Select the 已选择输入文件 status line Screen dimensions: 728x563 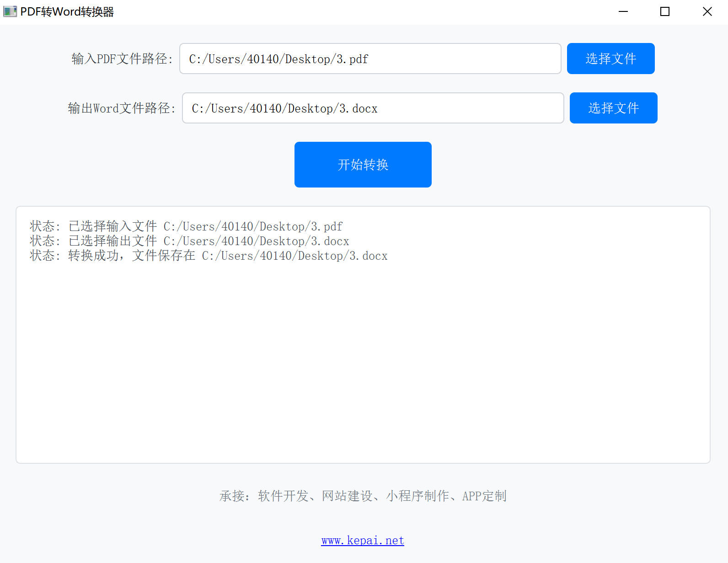coord(186,226)
